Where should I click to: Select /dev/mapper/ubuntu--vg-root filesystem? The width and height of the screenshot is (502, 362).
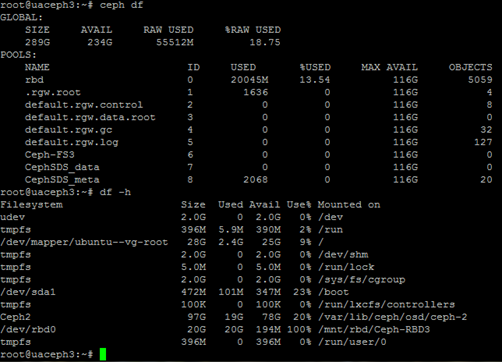pyautogui.click(x=84, y=242)
